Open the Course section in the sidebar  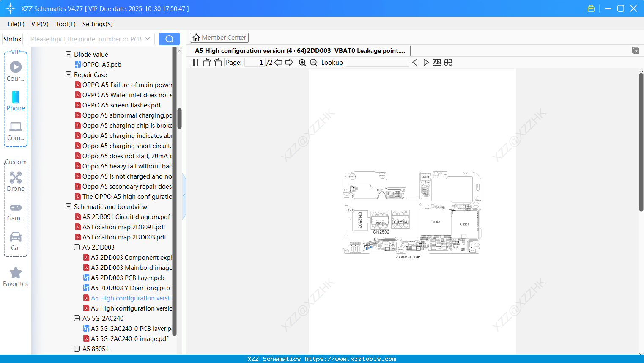pyautogui.click(x=16, y=71)
